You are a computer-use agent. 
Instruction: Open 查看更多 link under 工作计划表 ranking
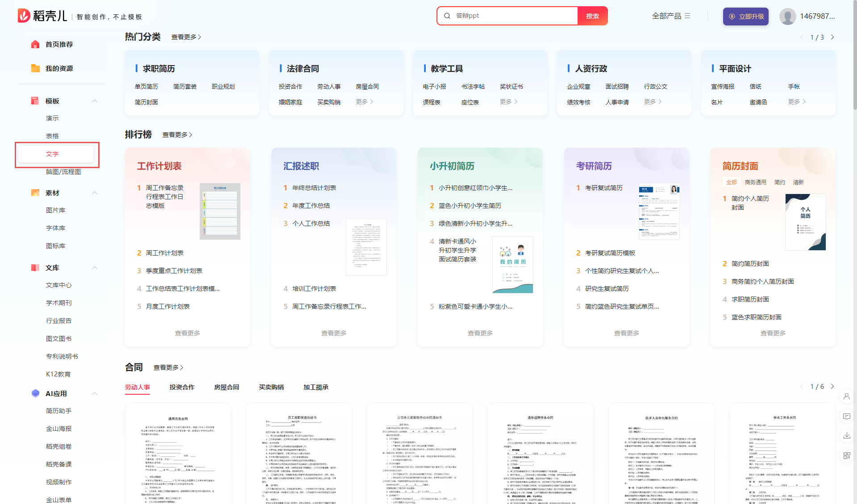187,332
